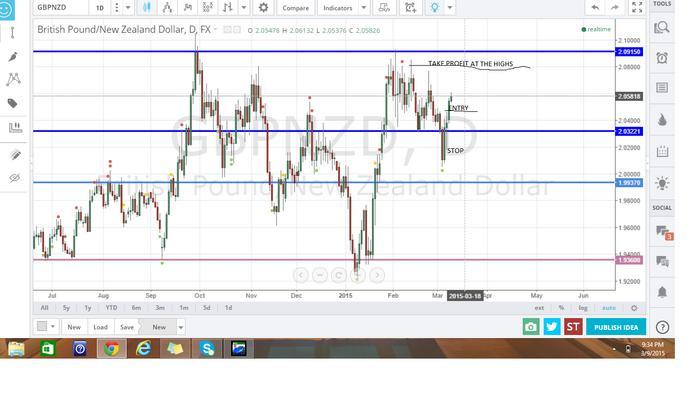The width and height of the screenshot is (700, 394).
Task: Open the ideas sun-lightbulb icon in right panel
Action: [662, 182]
